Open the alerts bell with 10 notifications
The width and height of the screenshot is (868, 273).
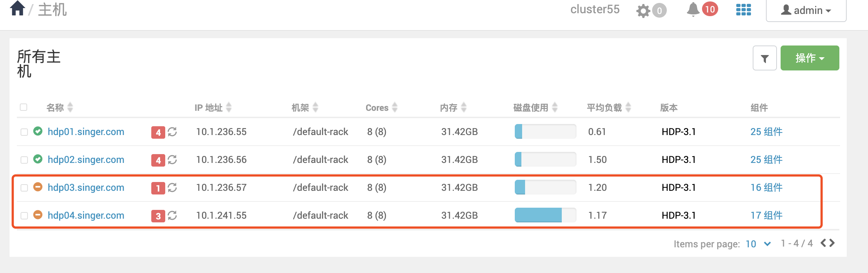[x=693, y=9]
